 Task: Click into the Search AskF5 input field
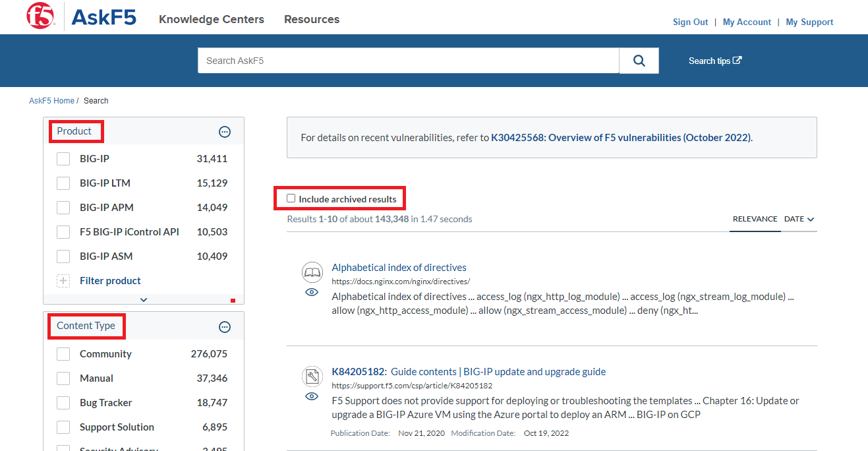(409, 61)
